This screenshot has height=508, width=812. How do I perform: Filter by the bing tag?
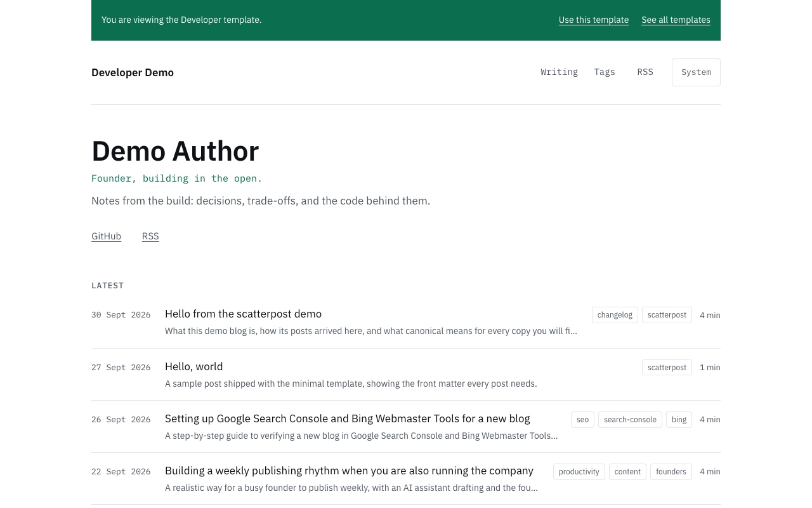[679, 420]
